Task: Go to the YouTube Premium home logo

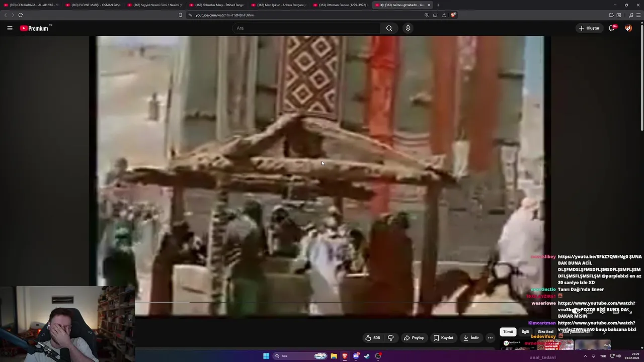Action: (35, 28)
